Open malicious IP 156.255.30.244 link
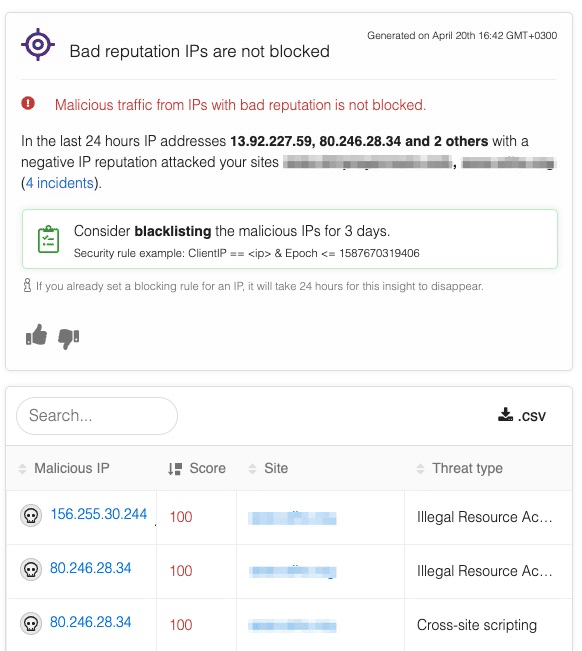 (99, 514)
